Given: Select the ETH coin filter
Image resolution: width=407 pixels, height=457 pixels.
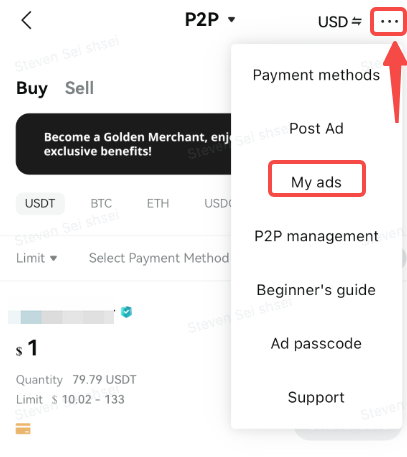Looking at the screenshot, I should point(158,203).
